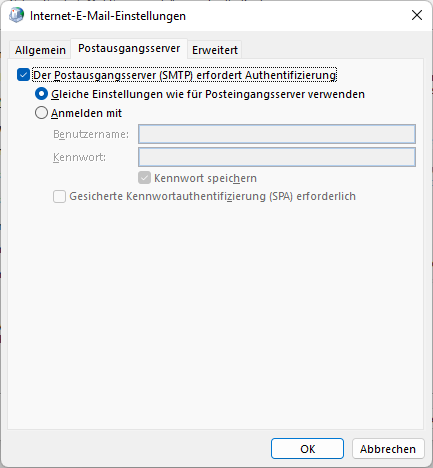Image resolution: width=433 pixels, height=468 pixels.
Task: Click the SPA erforderlich label text
Action: click(212, 196)
